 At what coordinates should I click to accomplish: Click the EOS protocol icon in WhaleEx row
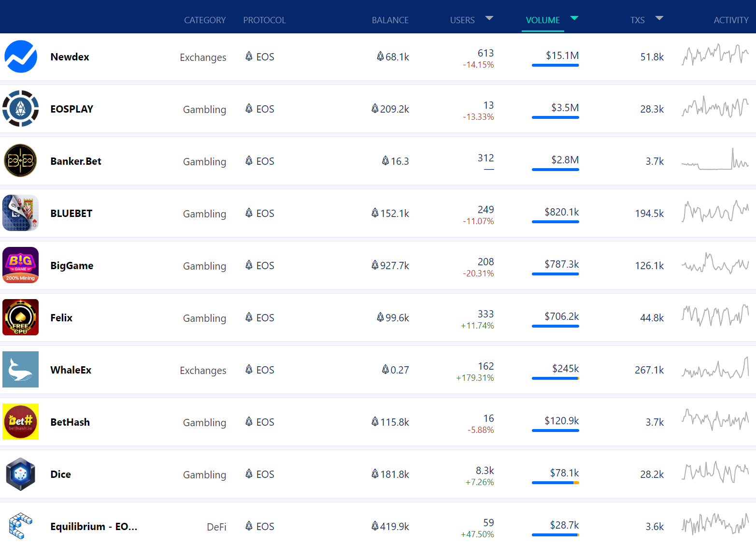coord(249,370)
